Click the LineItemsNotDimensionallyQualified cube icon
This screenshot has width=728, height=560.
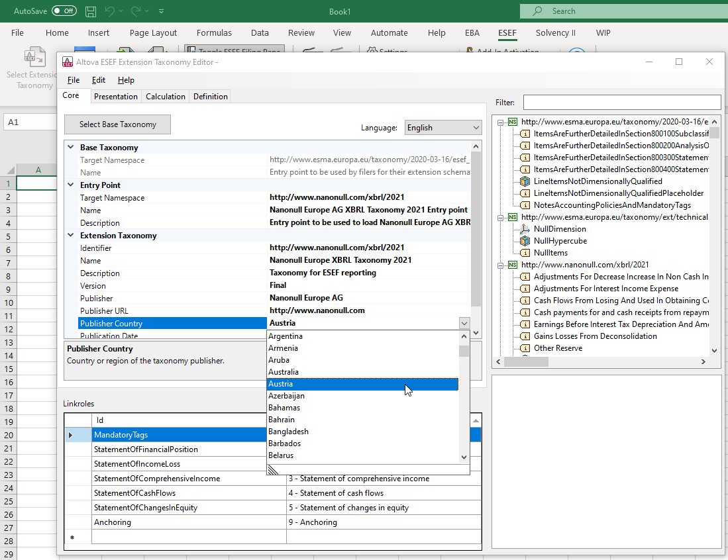(x=525, y=181)
